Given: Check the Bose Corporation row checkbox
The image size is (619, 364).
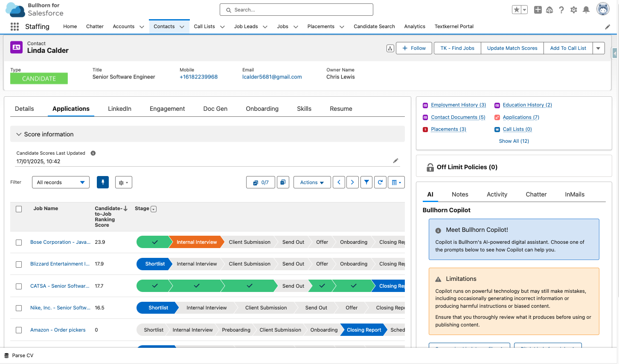Looking at the screenshot, I should coord(19,243).
